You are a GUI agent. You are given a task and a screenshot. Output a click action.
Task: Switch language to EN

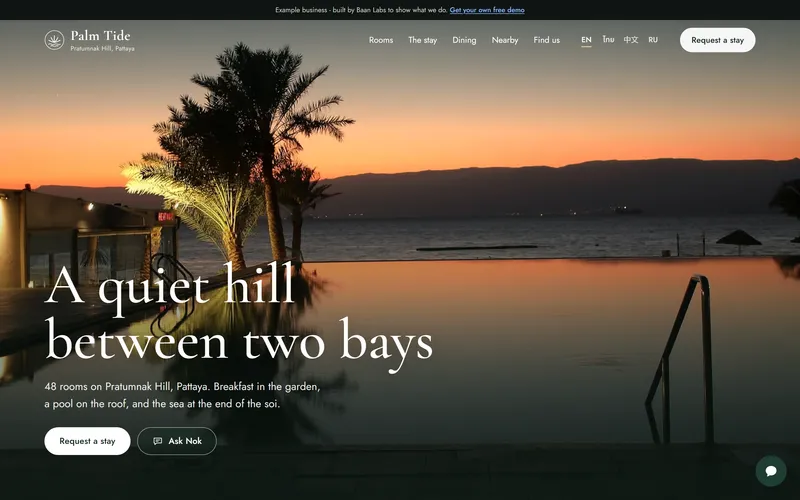point(586,40)
